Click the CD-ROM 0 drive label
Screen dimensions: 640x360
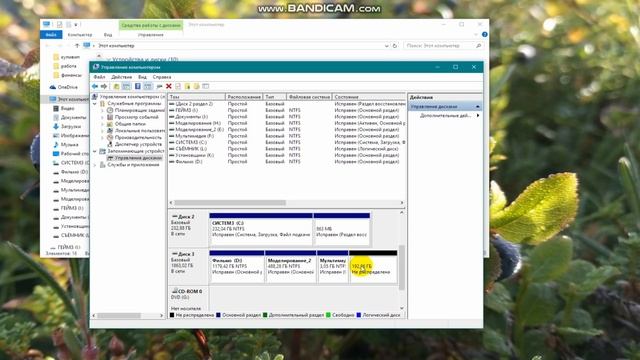188,298
